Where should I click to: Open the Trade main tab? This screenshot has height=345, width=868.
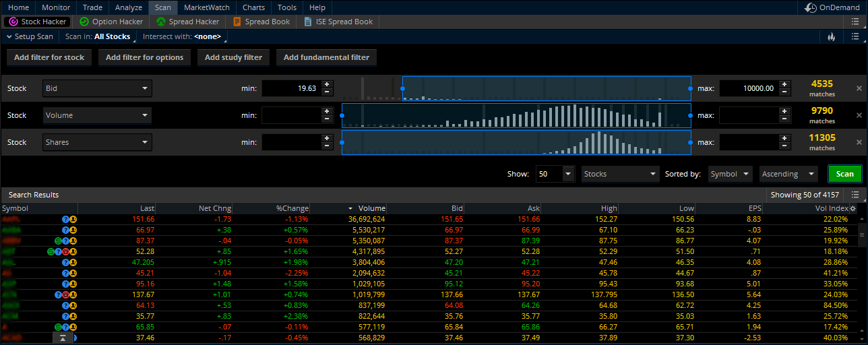[x=92, y=7]
